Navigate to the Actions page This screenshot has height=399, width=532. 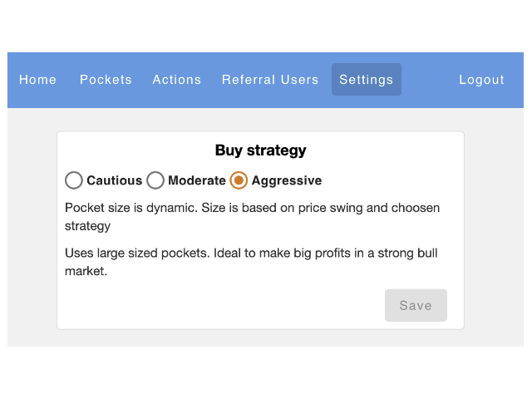(177, 80)
